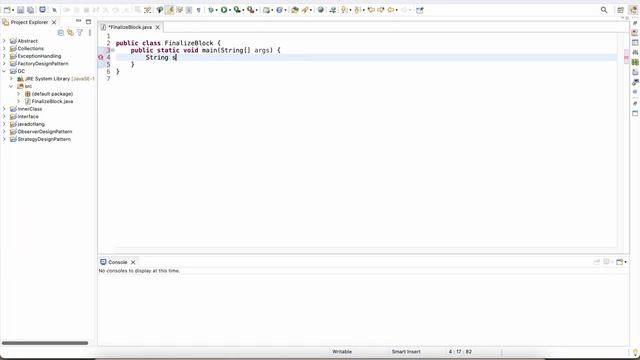Expand the Abstract project

4,41
